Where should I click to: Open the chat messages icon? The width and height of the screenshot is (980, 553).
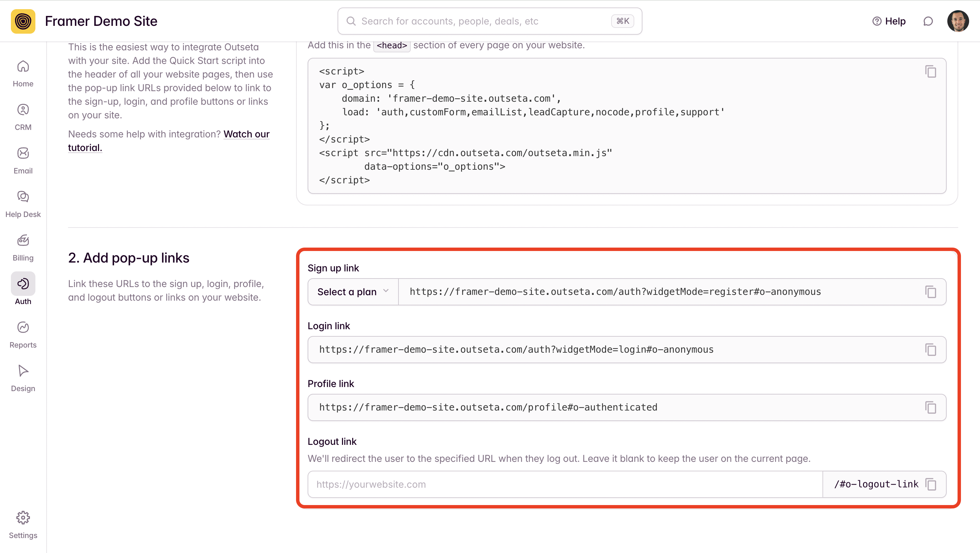click(x=928, y=21)
